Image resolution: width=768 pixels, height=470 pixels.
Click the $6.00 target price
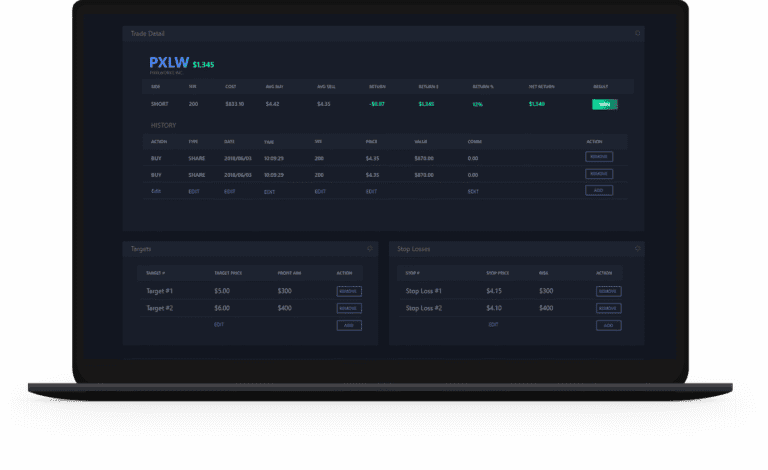[x=222, y=308]
